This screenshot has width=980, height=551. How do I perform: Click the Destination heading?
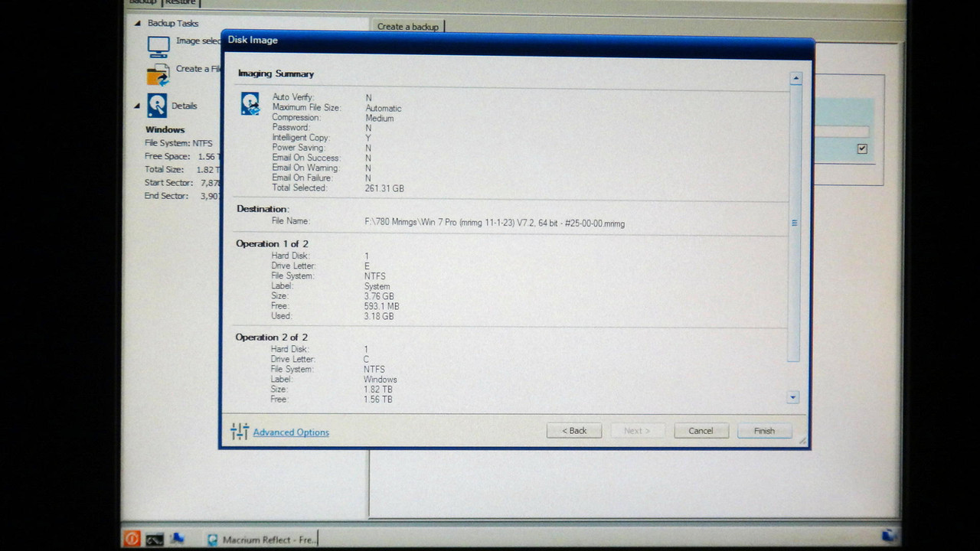[263, 209]
